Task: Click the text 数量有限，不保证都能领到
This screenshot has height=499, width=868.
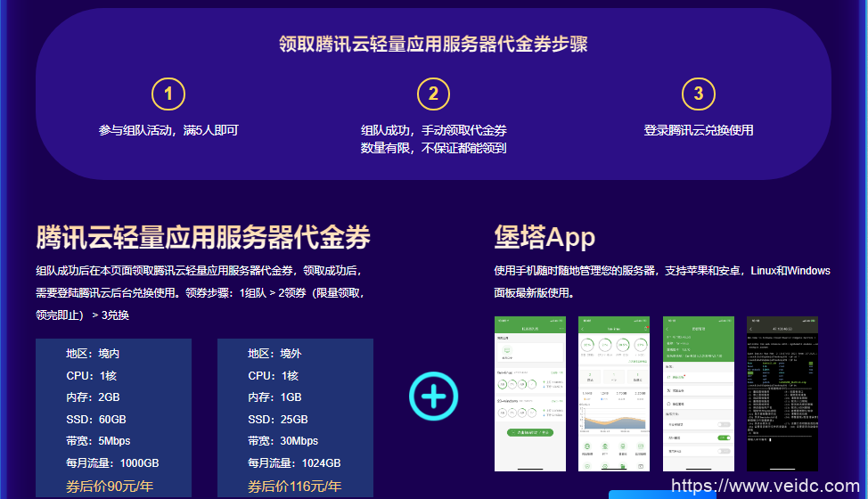Action: (x=433, y=148)
